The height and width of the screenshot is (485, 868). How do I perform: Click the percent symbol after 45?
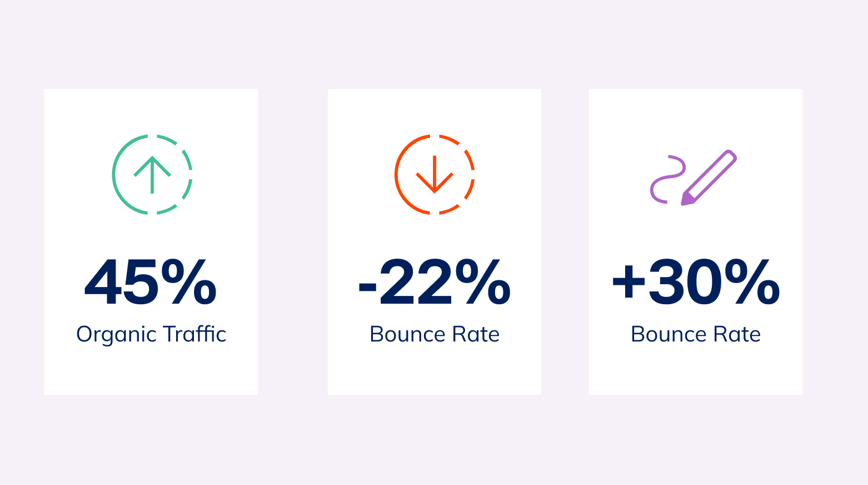pyautogui.click(x=189, y=281)
